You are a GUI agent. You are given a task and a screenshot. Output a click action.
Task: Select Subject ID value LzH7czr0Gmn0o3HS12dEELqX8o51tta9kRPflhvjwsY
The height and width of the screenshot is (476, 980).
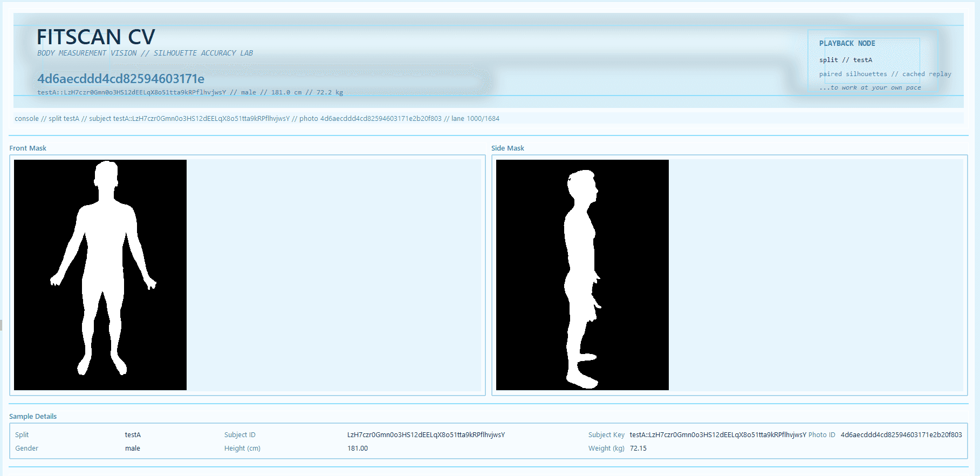point(426,434)
